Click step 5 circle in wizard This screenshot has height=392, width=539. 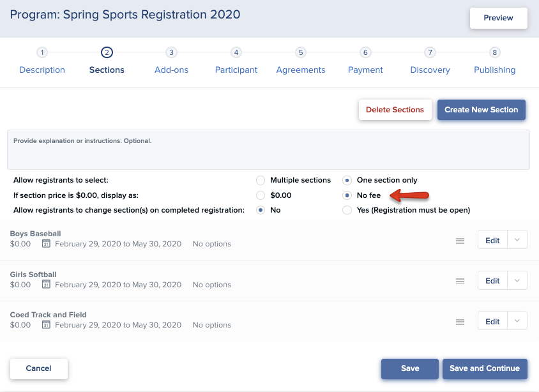[x=301, y=52]
